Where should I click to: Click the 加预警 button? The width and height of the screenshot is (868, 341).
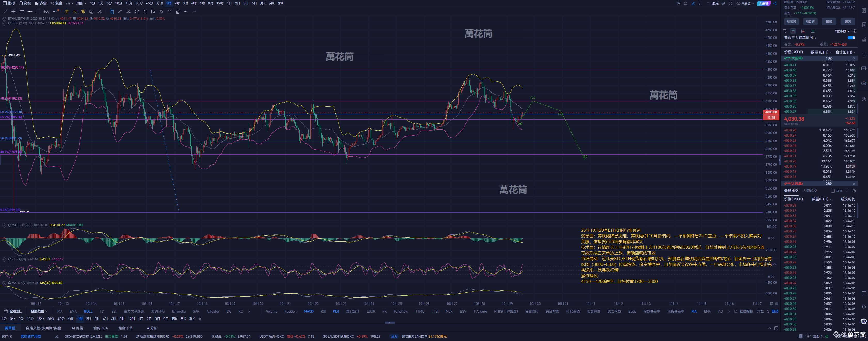tap(791, 21)
